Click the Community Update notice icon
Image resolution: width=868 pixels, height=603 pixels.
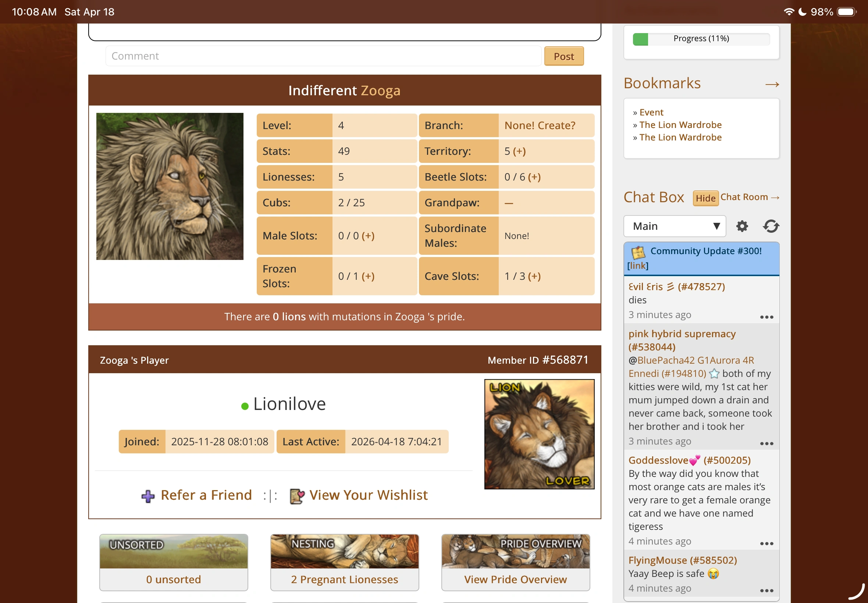point(638,252)
